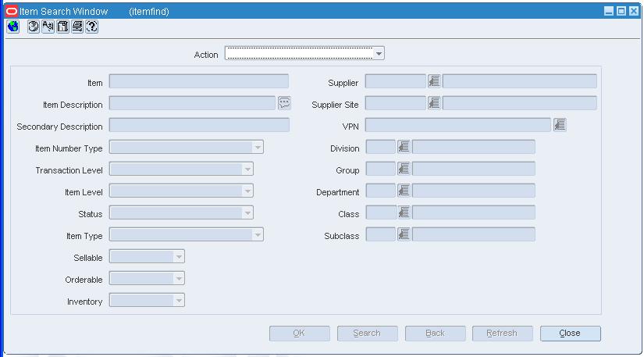Open the Subclass lookup icon

click(404, 234)
